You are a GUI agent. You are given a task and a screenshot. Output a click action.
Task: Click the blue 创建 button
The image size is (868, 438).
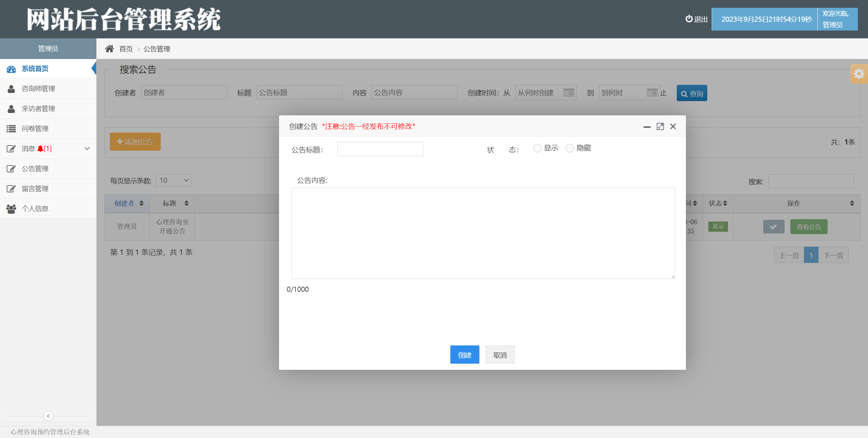pyautogui.click(x=465, y=355)
